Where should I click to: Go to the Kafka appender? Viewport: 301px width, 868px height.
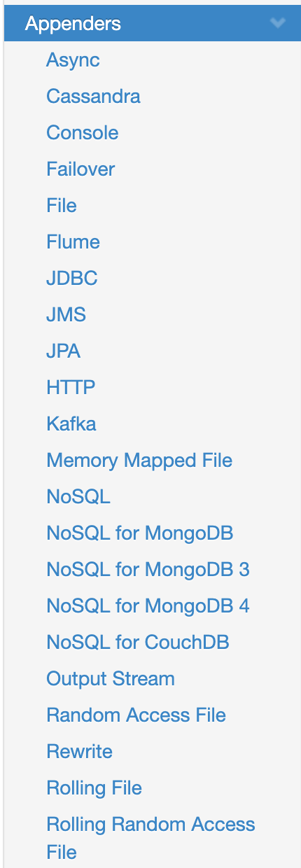(71, 424)
